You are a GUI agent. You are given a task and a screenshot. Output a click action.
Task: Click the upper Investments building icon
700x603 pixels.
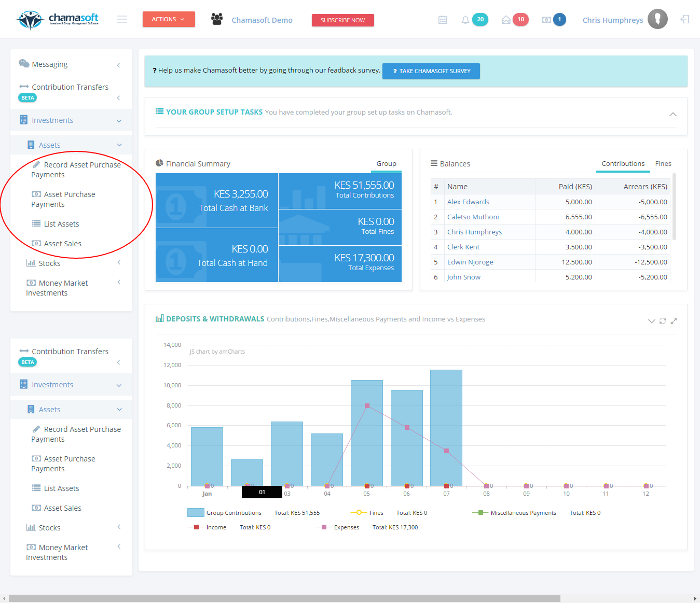(23, 120)
